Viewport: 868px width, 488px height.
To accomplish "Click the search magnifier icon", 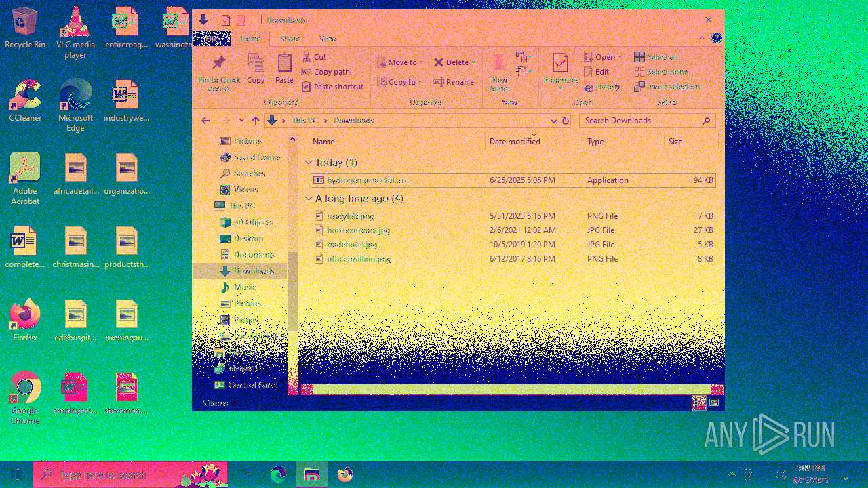I will click(x=706, y=121).
